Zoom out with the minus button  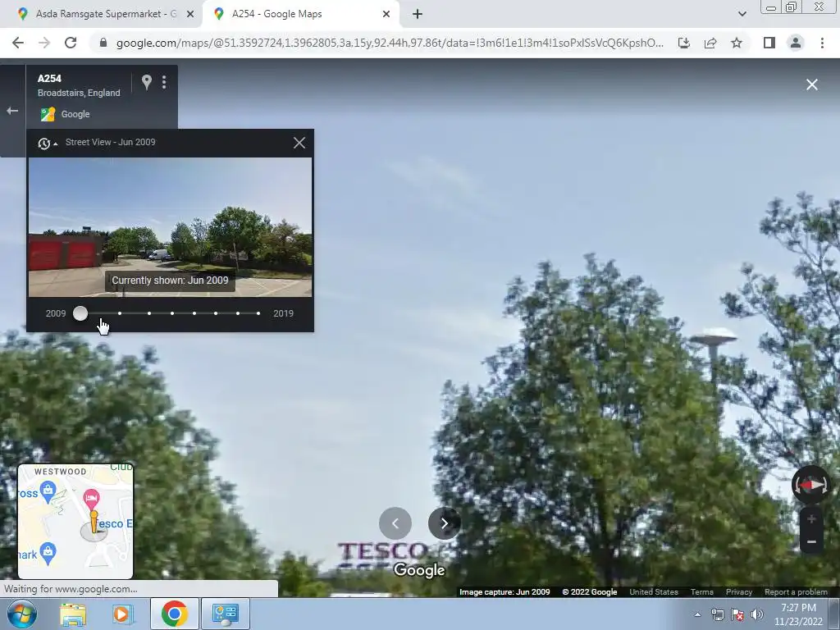[x=811, y=542]
